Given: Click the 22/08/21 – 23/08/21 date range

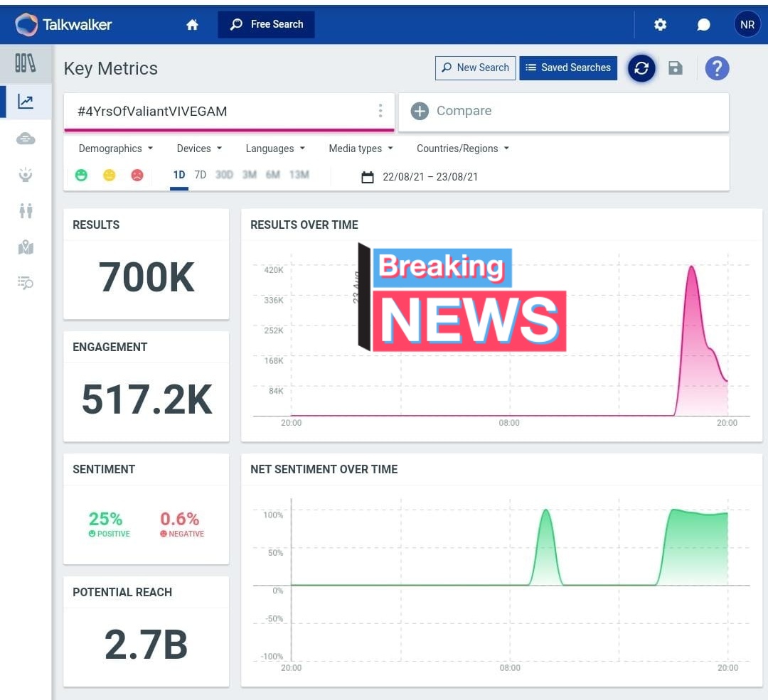Looking at the screenshot, I should (x=430, y=177).
